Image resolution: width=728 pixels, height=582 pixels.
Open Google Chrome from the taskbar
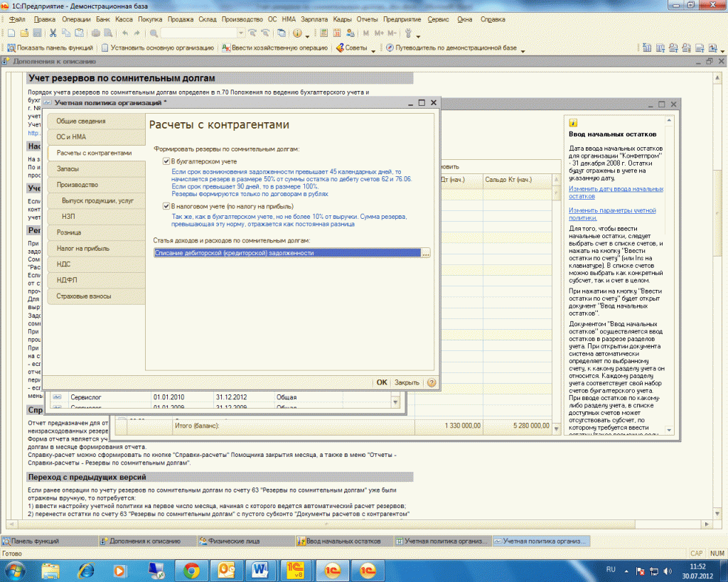pos(191,570)
